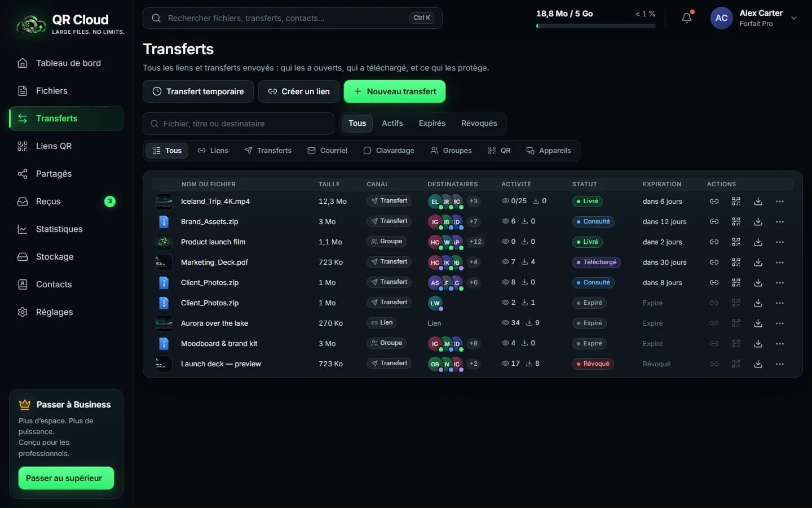
Task: Switch to the Actifs status tab
Action: (392, 123)
